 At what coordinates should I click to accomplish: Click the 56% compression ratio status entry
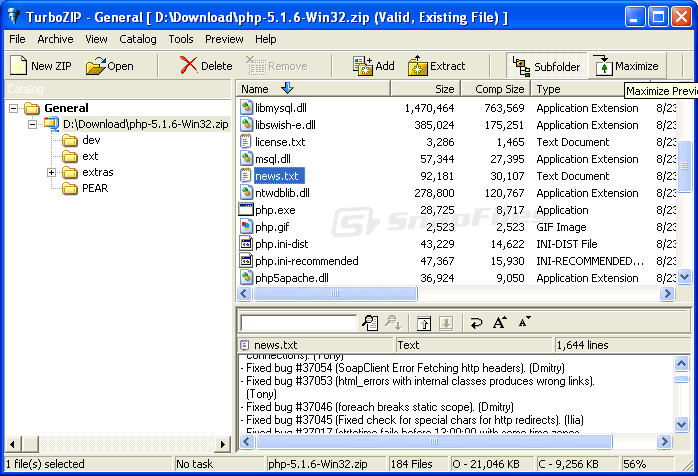pos(648,464)
